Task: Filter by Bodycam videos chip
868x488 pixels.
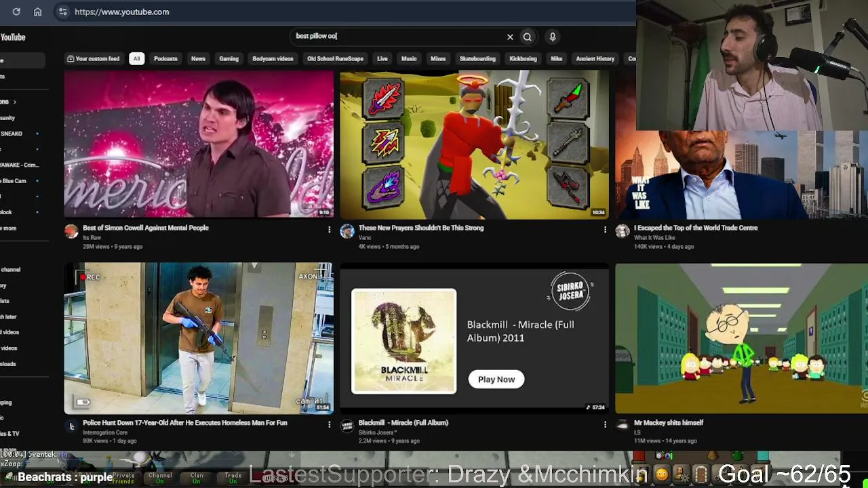Action: coord(273,58)
